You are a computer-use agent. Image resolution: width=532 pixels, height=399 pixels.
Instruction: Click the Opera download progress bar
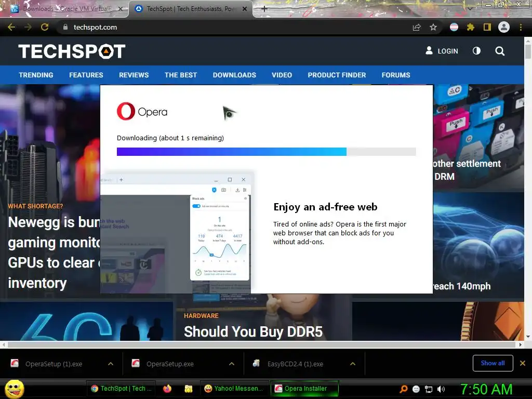[x=267, y=152]
